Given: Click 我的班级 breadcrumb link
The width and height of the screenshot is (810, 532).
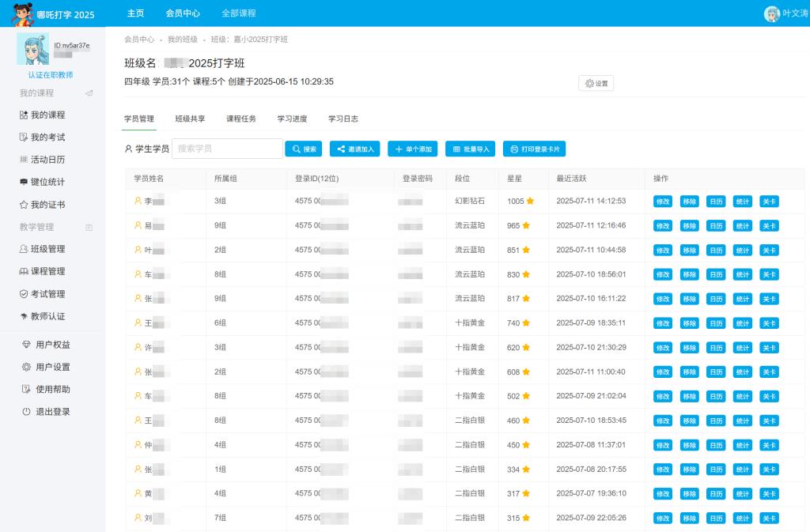Looking at the screenshot, I should tap(183, 40).
